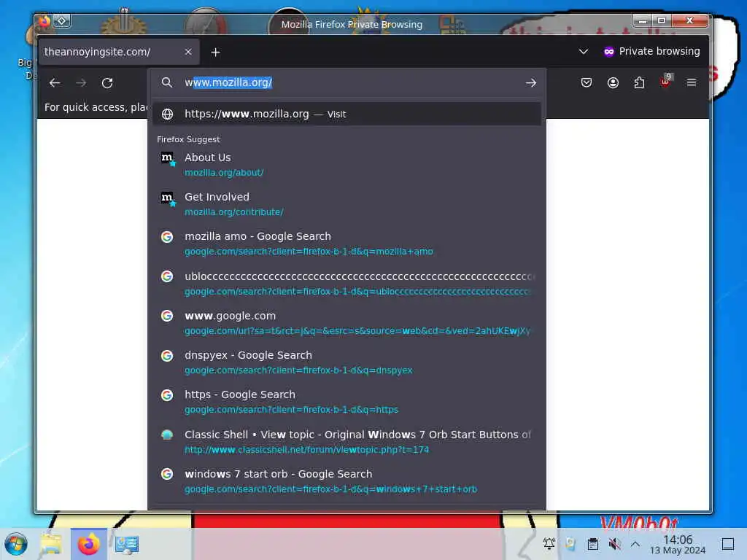Open the Firefox hamburger menu
Screen dimensions: 747x560
pos(692,82)
